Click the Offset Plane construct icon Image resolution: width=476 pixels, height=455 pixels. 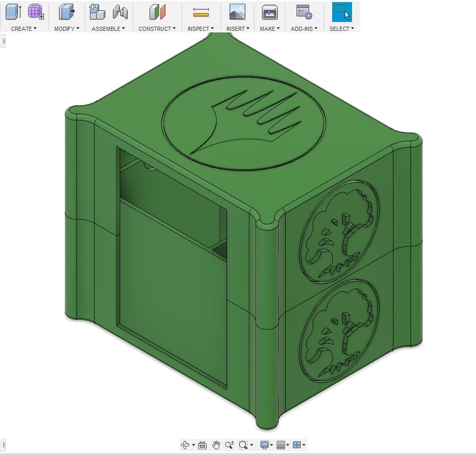click(157, 12)
